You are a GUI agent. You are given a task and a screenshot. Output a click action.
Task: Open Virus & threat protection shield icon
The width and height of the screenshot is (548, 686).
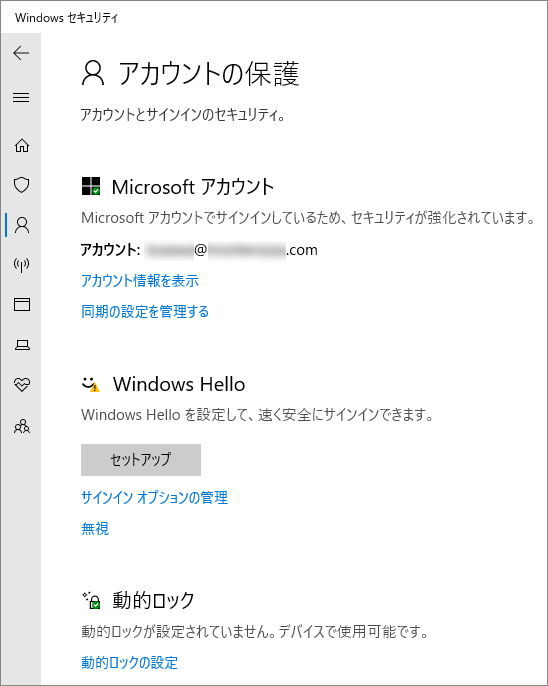coord(21,185)
